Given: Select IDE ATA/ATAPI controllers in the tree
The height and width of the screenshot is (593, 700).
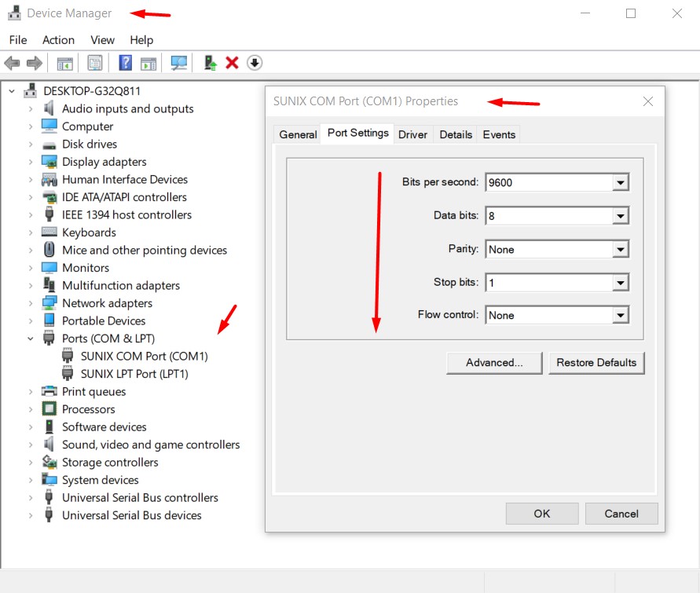Looking at the screenshot, I should [x=124, y=197].
